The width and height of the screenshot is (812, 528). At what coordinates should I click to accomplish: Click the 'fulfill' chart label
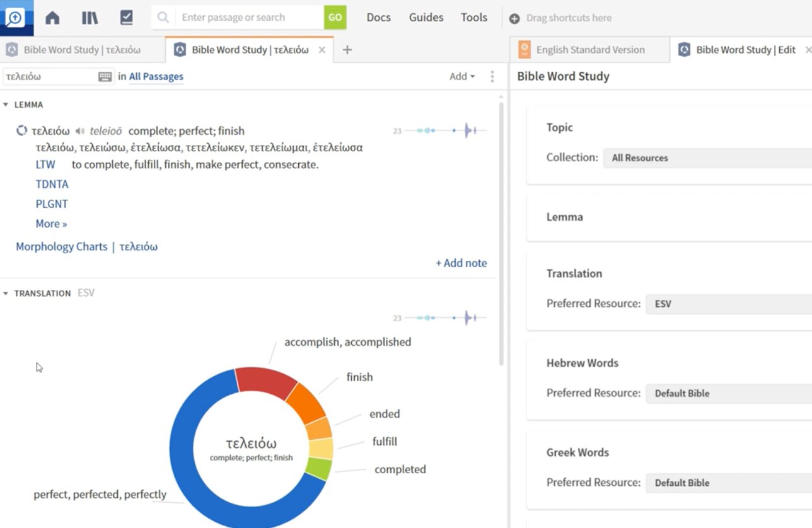pos(385,442)
